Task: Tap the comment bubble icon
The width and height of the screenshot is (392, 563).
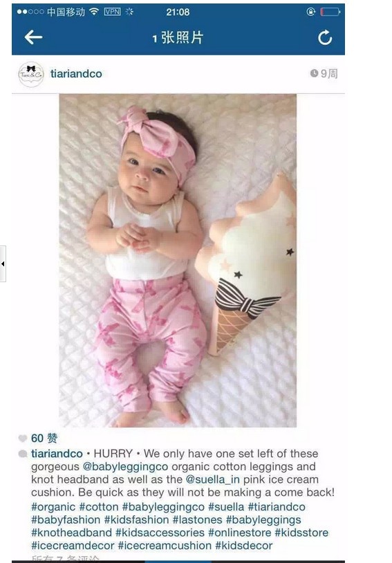Action: coord(23,454)
